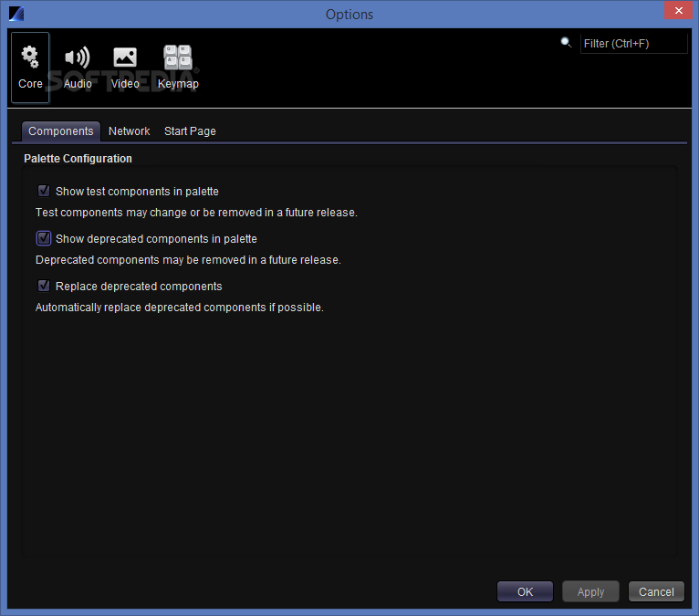Click the Options window title
The height and width of the screenshot is (616, 699).
tap(349, 15)
